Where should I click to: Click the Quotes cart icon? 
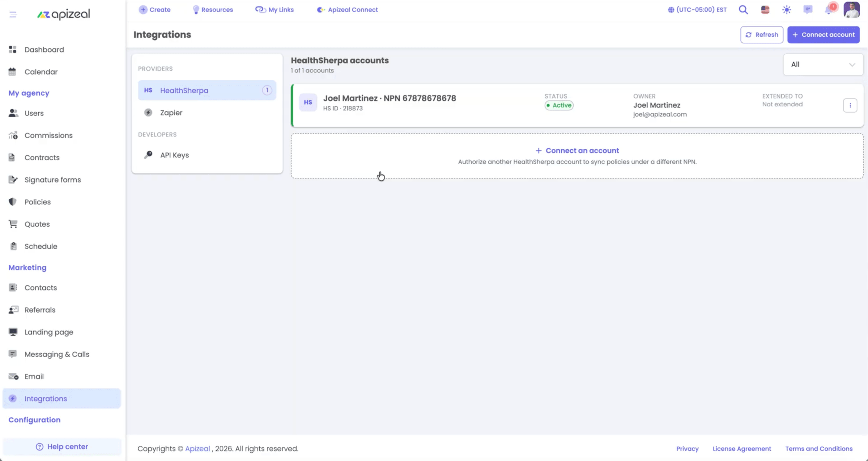coord(13,224)
